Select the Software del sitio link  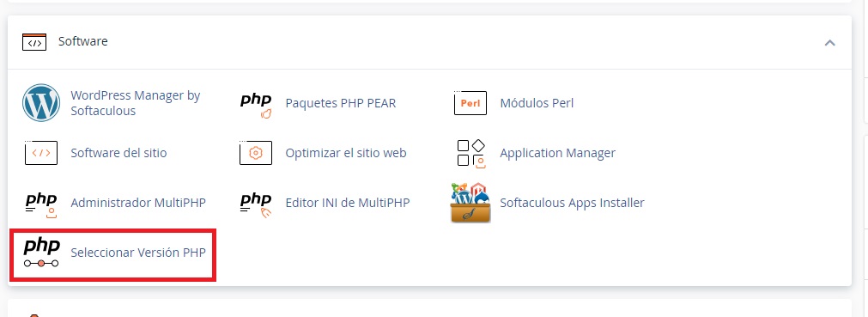coord(118,153)
